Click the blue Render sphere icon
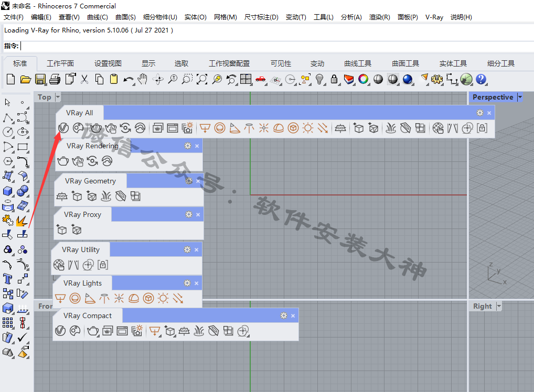 (x=407, y=79)
